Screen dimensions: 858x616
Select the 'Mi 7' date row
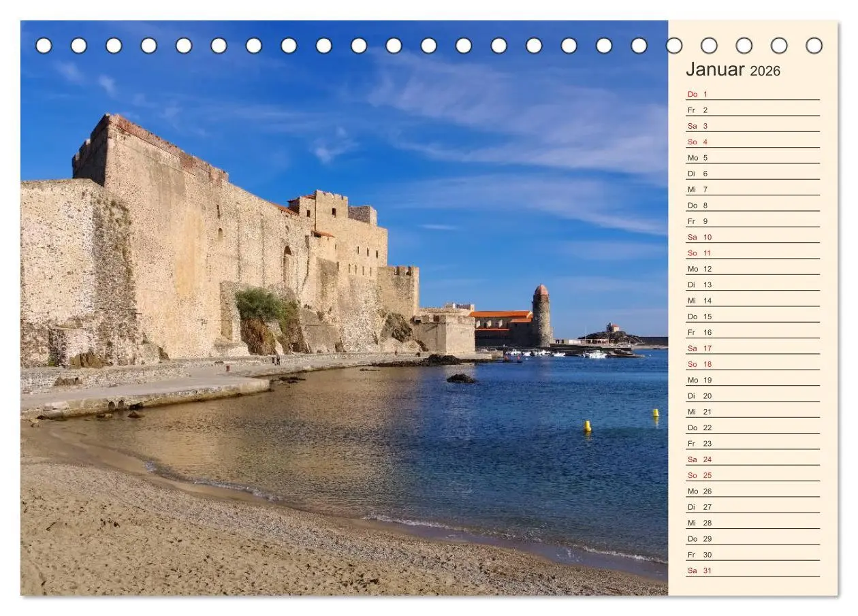[752, 189]
